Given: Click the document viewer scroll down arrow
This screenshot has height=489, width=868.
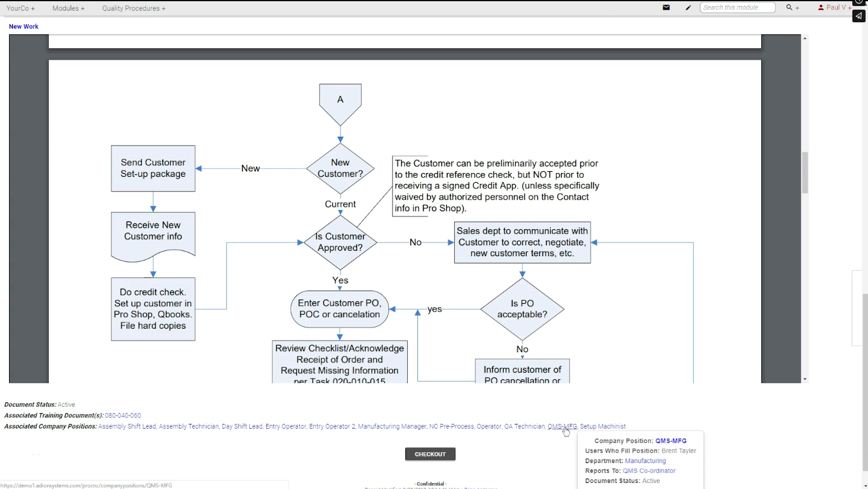Looking at the screenshot, I should click(805, 379).
